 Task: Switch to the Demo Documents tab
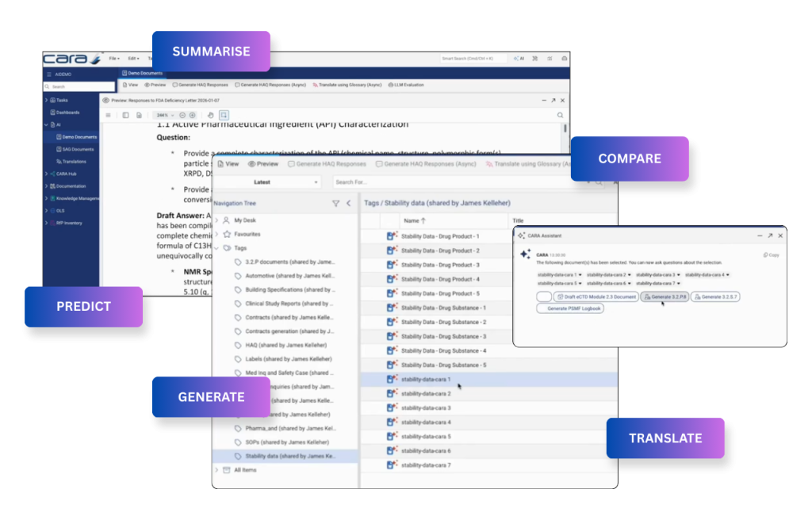tap(141, 73)
